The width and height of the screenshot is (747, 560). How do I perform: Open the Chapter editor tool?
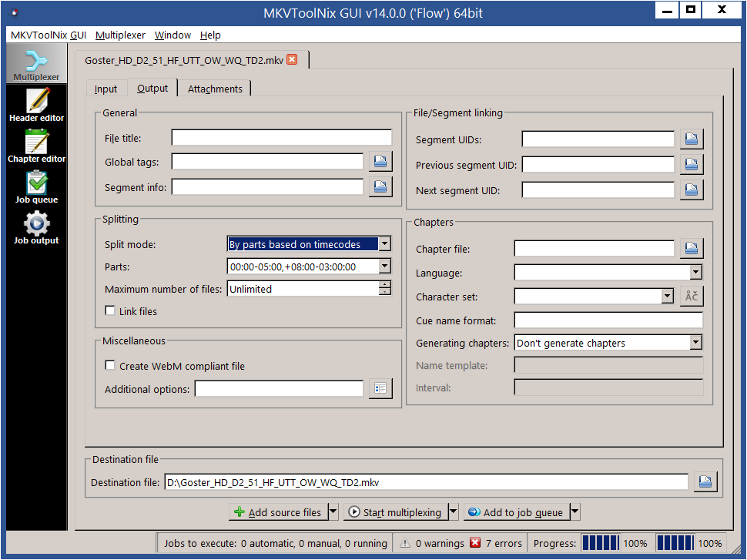click(37, 146)
